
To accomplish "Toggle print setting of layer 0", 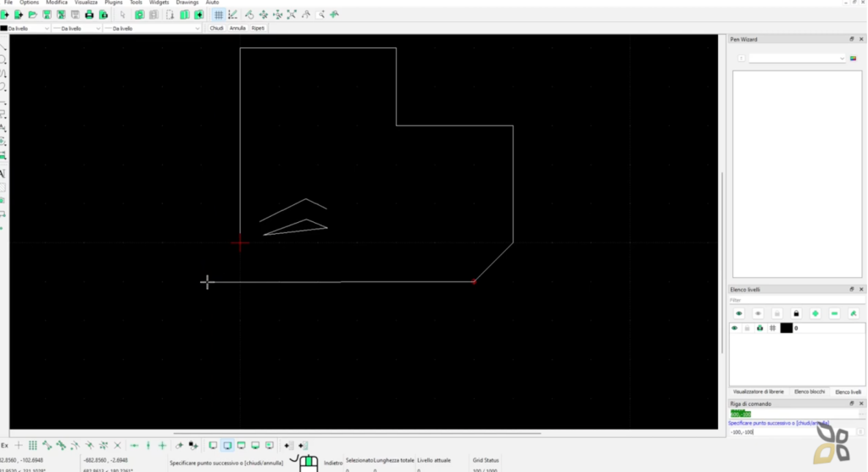I will [760, 328].
